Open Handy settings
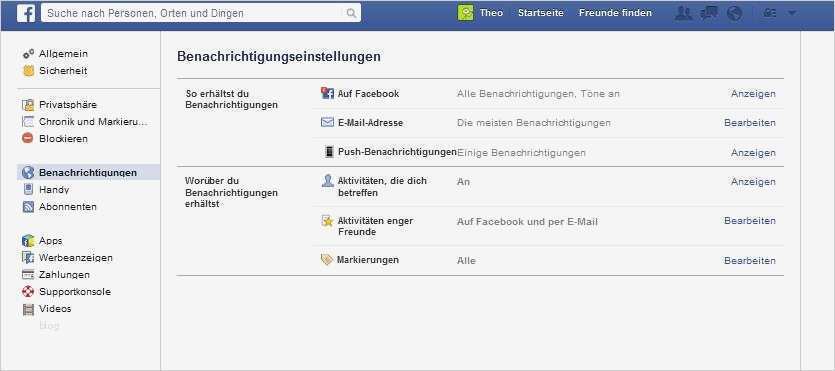Screen dimensions: 835x371 pos(54,189)
